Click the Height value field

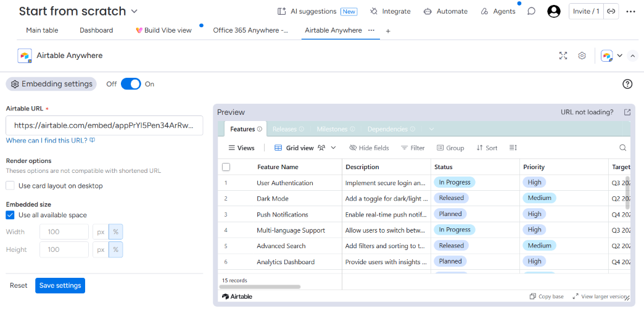tap(64, 249)
